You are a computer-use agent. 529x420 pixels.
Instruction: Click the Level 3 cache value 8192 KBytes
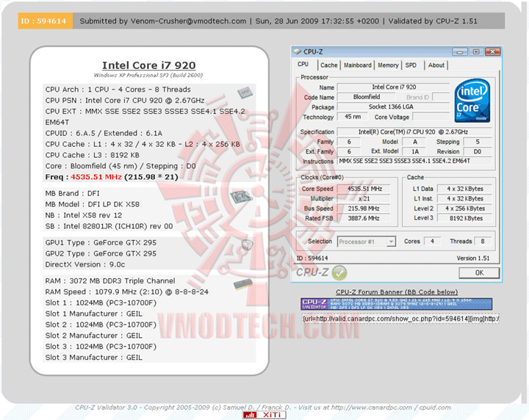pyautogui.click(x=465, y=218)
